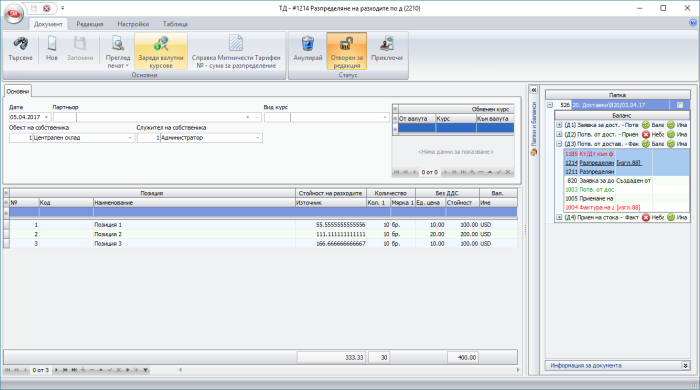Click the Запомни save floppy icon
The width and height of the screenshot is (700, 390).
pos(80,44)
